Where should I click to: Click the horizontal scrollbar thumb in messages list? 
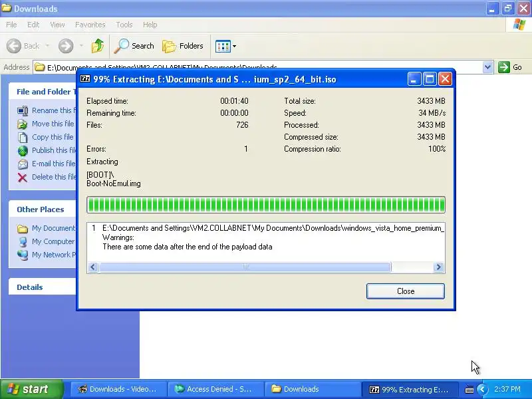(245, 267)
